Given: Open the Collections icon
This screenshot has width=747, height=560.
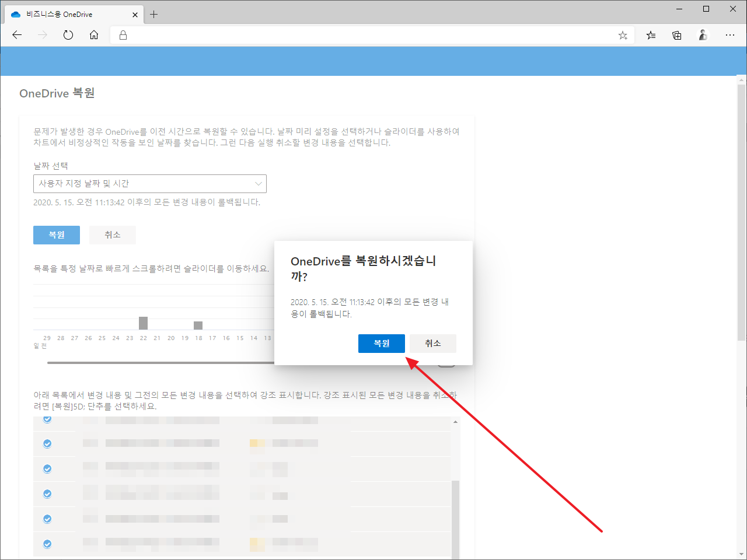Looking at the screenshot, I should (x=677, y=36).
